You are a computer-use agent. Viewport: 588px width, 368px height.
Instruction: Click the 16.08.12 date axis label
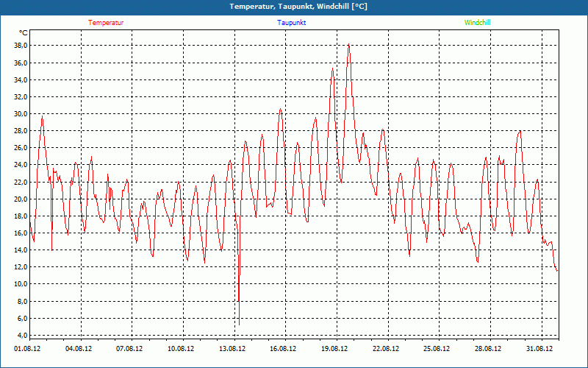click(x=283, y=348)
